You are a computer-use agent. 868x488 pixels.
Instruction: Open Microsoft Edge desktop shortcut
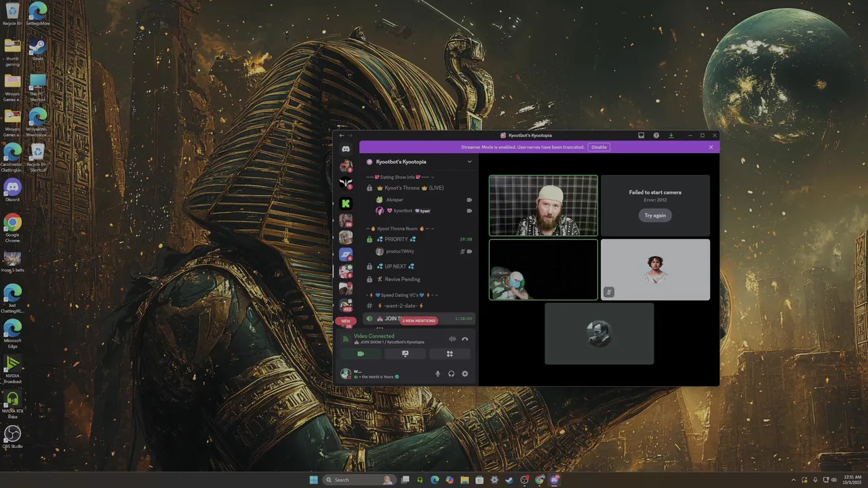(x=12, y=333)
